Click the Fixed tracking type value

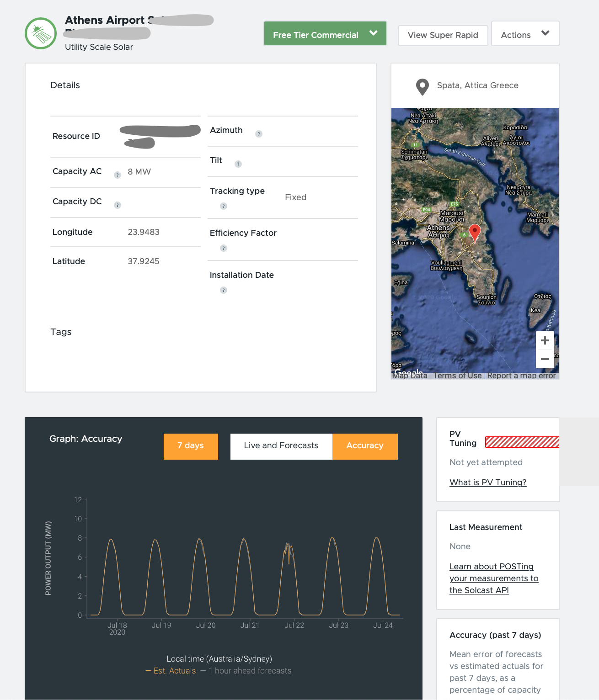(x=295, y=197)
